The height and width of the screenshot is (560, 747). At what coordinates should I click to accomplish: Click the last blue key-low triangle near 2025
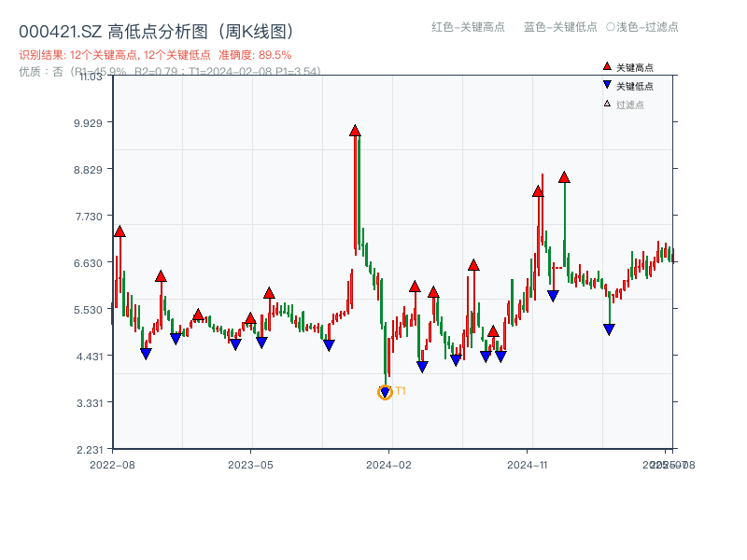tap(608, 327)
